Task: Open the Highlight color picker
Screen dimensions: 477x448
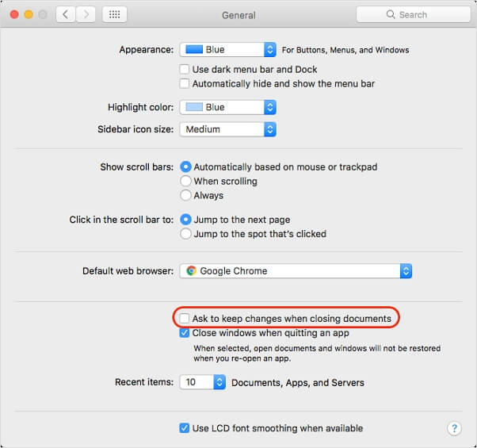Action: click(x=228, y=107)
